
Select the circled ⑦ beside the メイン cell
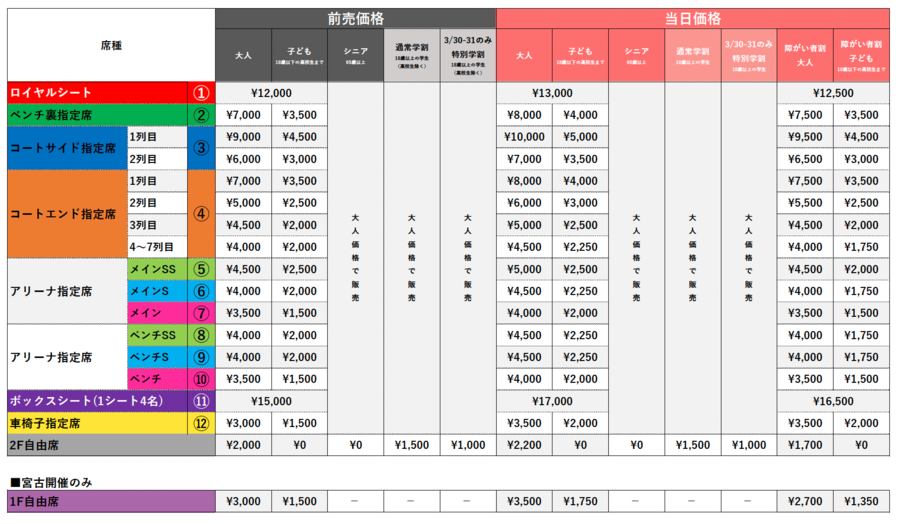pos(201,312)
